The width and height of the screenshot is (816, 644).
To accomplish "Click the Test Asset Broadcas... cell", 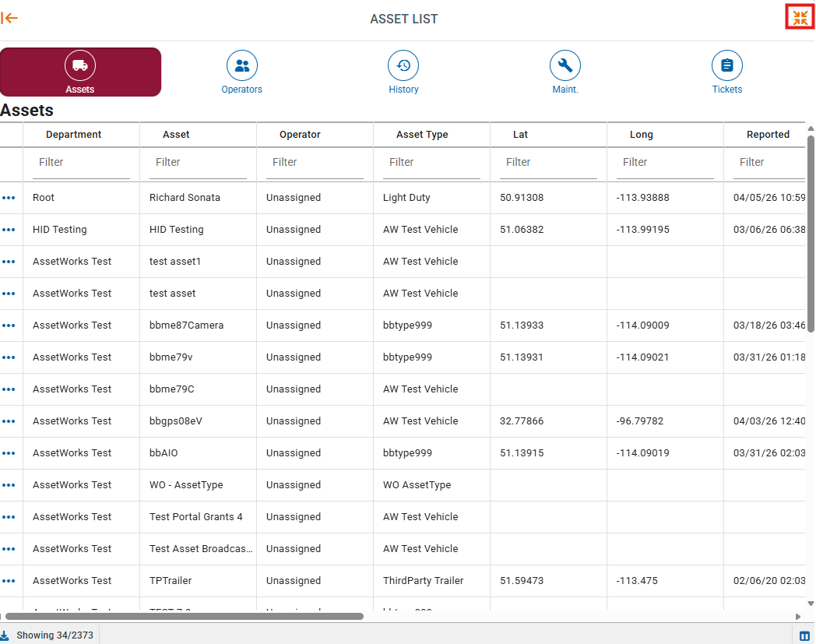I will click(198, 549).
